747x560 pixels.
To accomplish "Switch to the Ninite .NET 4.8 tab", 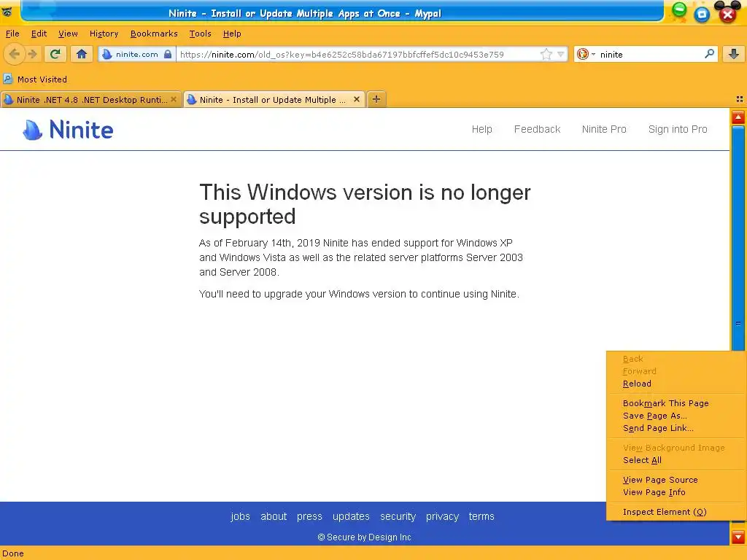I will (x=91, y=99).
